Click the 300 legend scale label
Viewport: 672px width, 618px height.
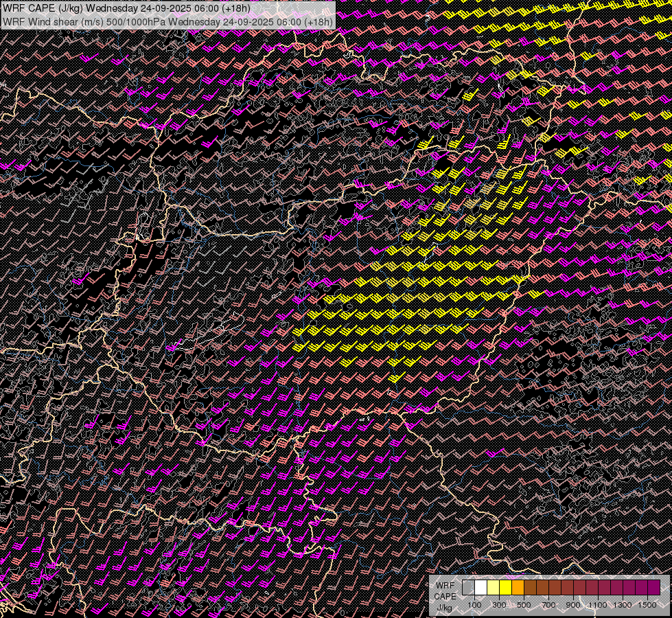pyautogui.click(x=499, y=605)
